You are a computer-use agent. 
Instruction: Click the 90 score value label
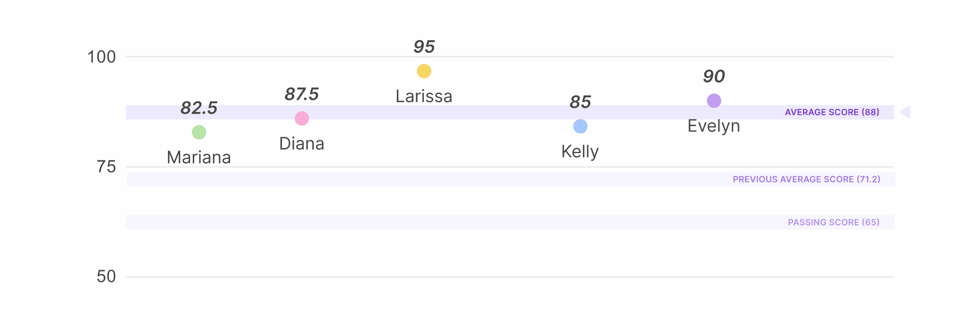coord(714,77)
